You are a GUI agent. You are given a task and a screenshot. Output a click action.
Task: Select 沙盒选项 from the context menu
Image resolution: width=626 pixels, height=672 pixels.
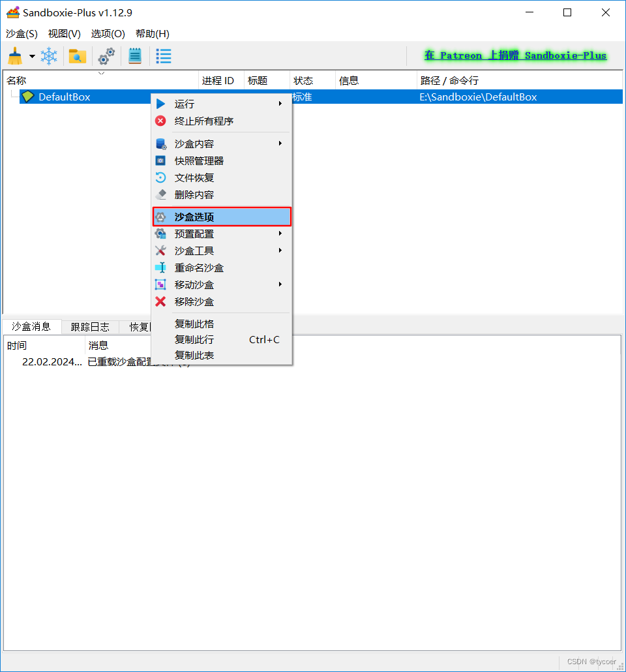tap(198, 216)
